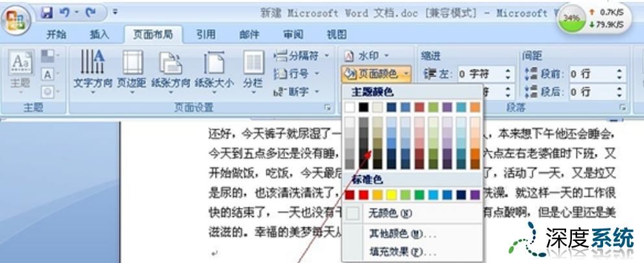The height and width of the screenshot is (263, 644).
Task: Click document line starting 滋滋的。幸福的美梦
Action: click(275, 232)
